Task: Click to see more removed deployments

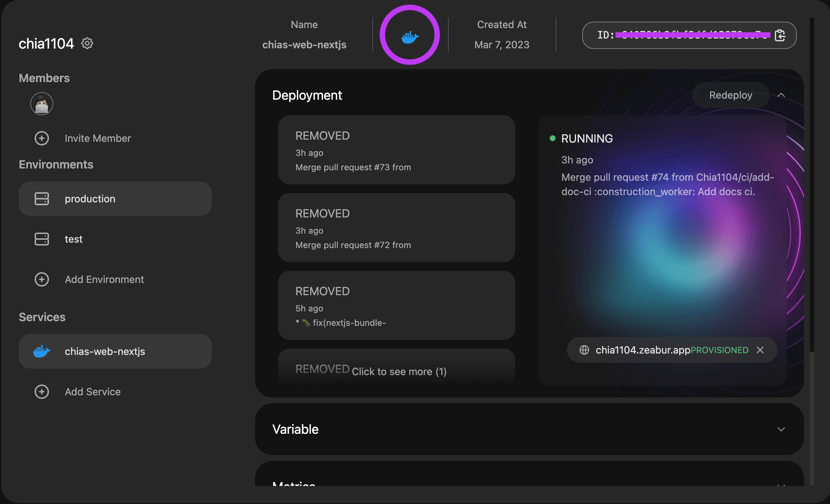Action: click(400, 371)
